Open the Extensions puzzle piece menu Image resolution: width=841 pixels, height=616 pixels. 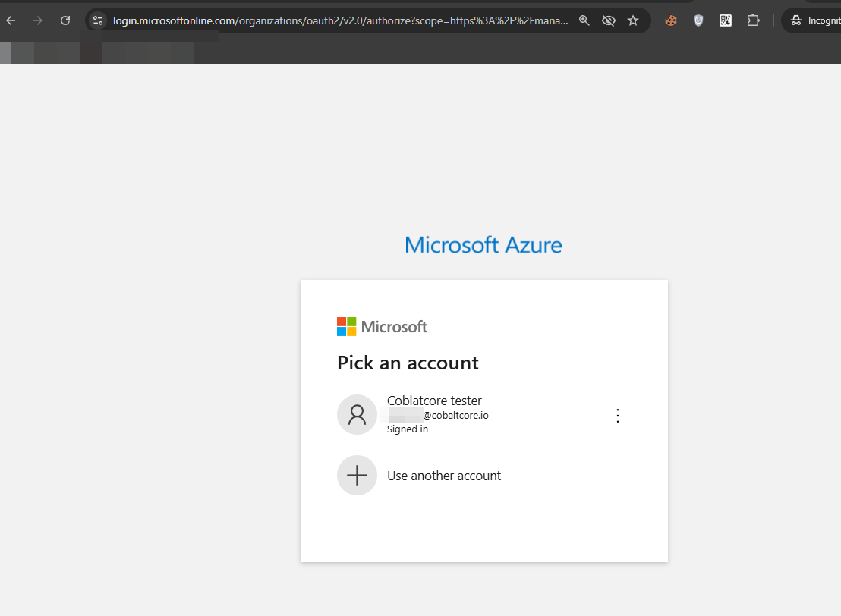coord(753,20)
